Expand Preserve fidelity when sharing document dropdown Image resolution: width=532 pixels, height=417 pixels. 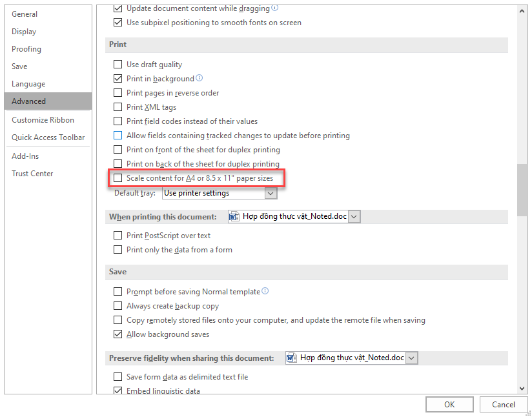pyautogui.click(x=411, y=358)
